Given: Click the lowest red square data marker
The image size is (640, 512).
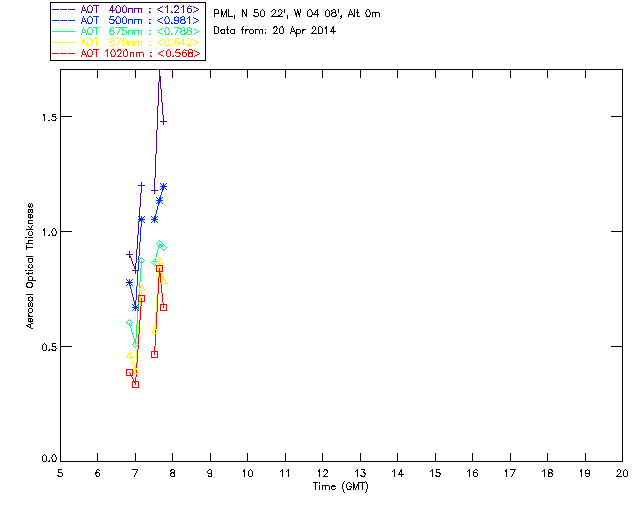Looking at the screenshot, I should pyautogui.click(x=136, y=384).
